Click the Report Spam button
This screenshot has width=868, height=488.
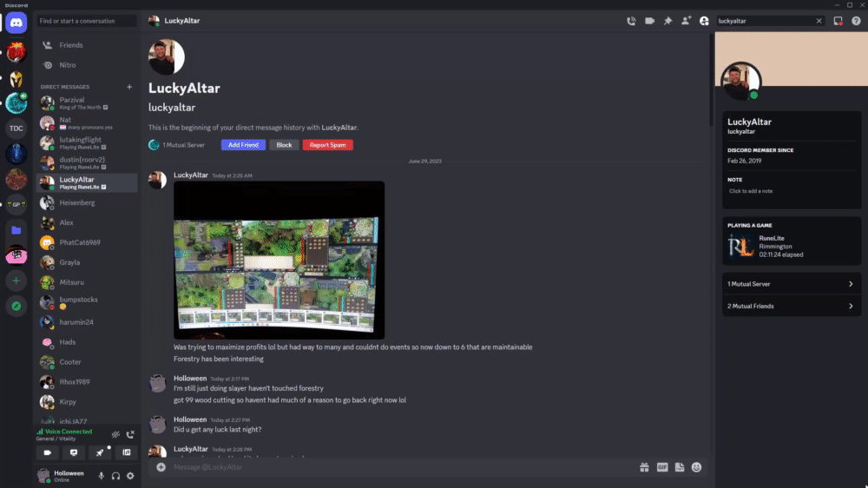click(328, 145)
